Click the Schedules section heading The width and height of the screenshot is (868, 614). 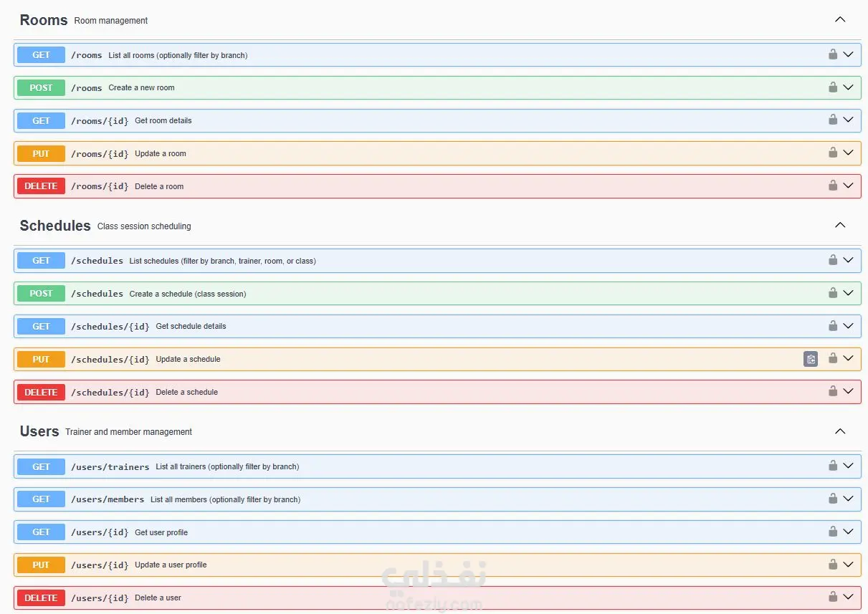click(55, 226)
